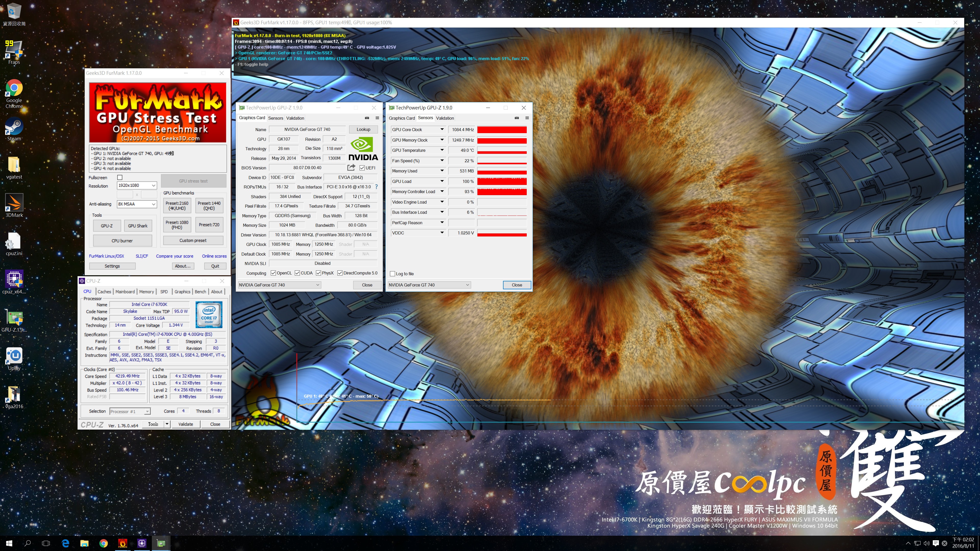This screenshot has width=980, height=551.
Task: Launch the Fraps desktop shortcut
Action: click(x=14, y=52)
